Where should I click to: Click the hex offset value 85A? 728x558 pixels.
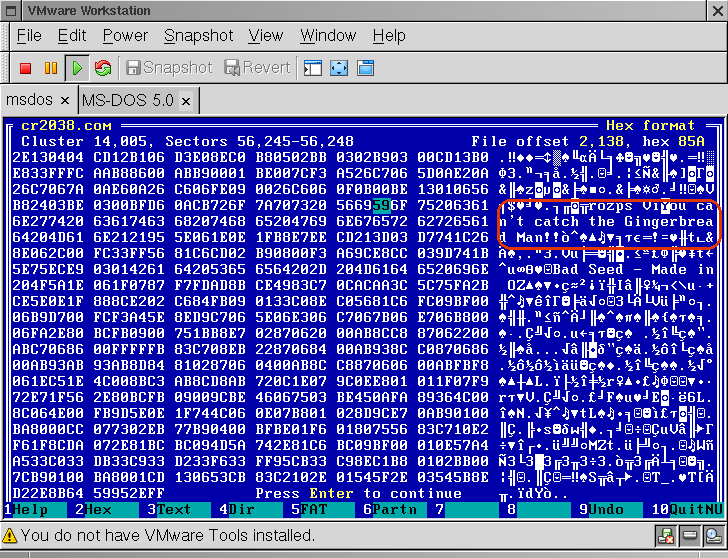(691, 142)
